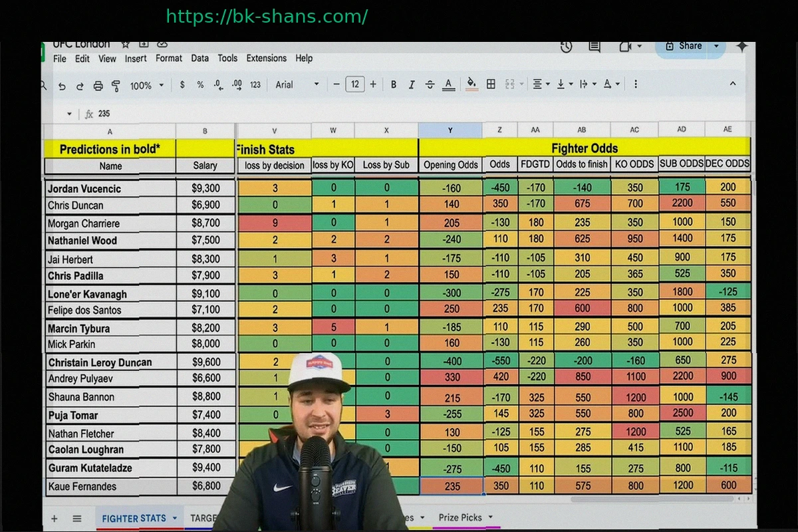Open the comments icon
The width and height of the screenshot is (798, 532).
click(x=595, y=47)
